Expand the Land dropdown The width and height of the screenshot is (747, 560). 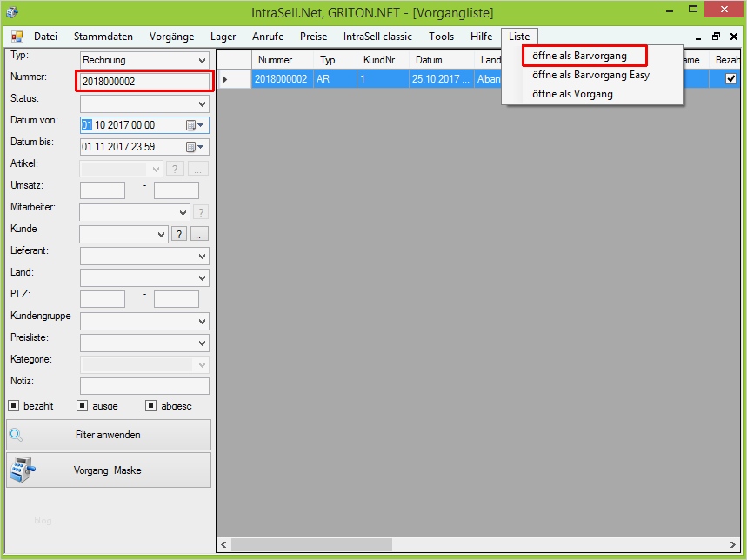click(202, 278)
